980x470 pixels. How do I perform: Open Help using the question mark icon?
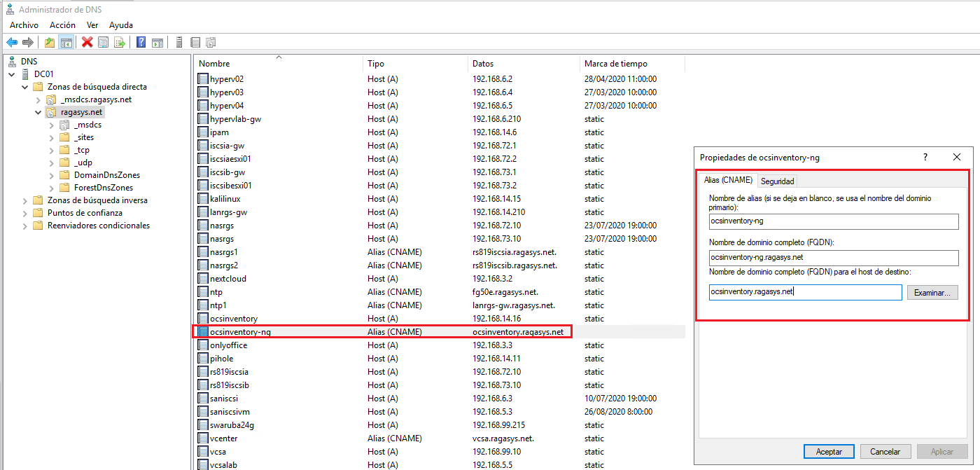point(140,42)
